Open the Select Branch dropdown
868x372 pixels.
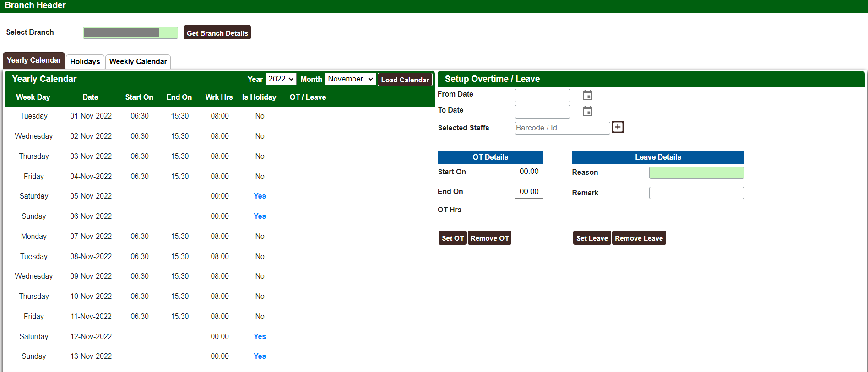[130, 32]
